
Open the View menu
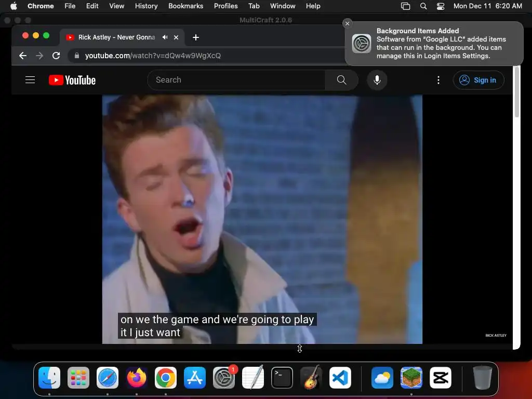click(x=117, y=6)
